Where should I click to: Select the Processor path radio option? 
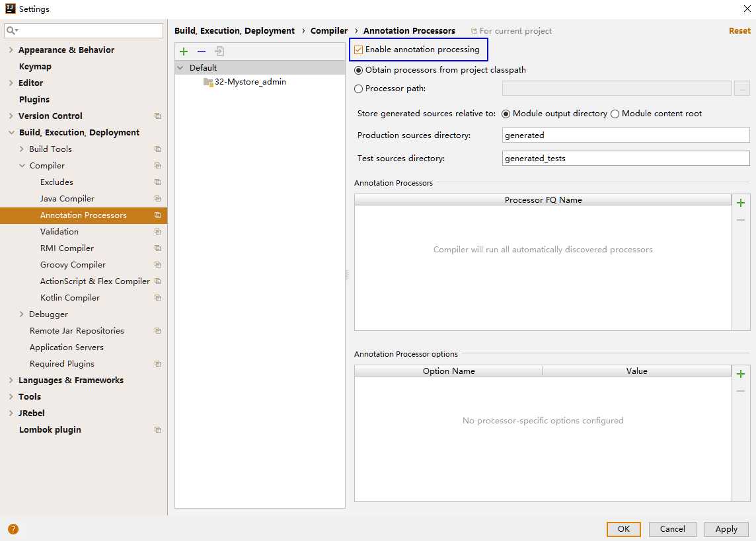pyautogui.click(x=358, y=89)
